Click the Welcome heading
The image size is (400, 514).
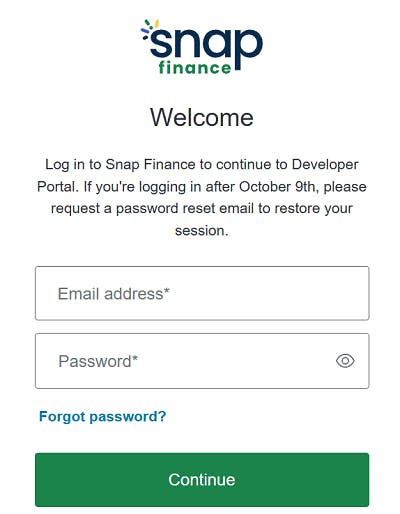202,117
